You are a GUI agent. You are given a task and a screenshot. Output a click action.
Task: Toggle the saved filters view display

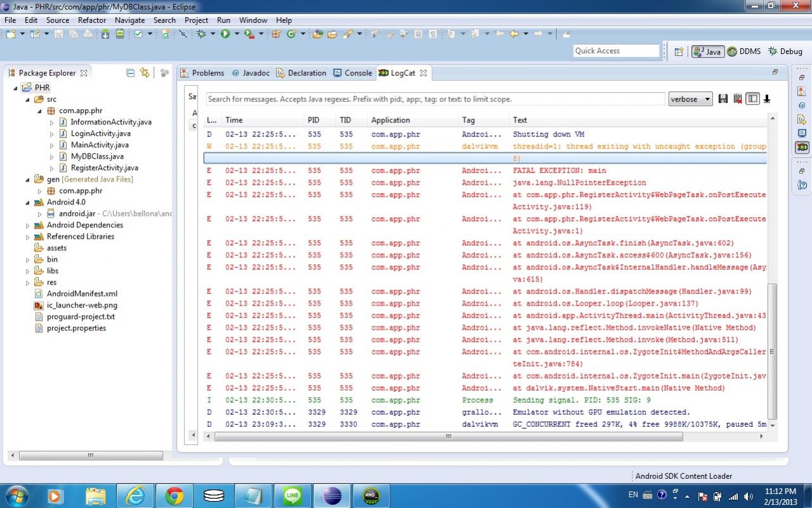point(752,99)
